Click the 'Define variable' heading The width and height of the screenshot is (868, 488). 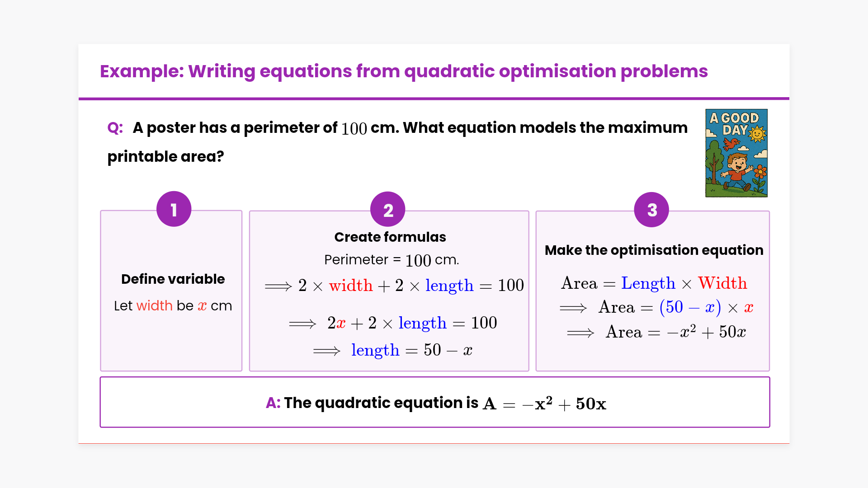tap(173, 279)
